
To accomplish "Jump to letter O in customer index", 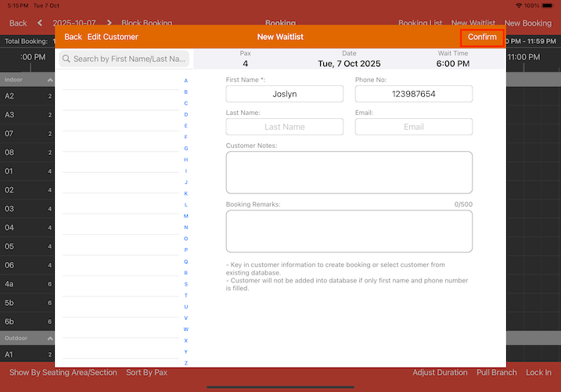I will (x=185, y=239).
